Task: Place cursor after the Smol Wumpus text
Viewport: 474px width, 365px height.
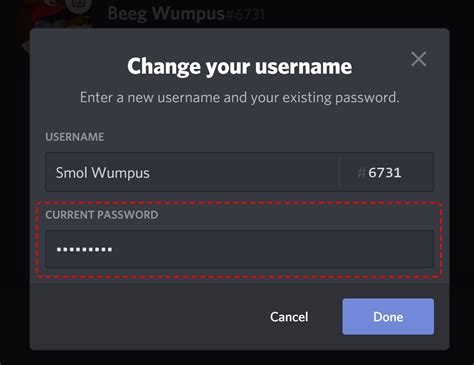Action: pos(151,173)
